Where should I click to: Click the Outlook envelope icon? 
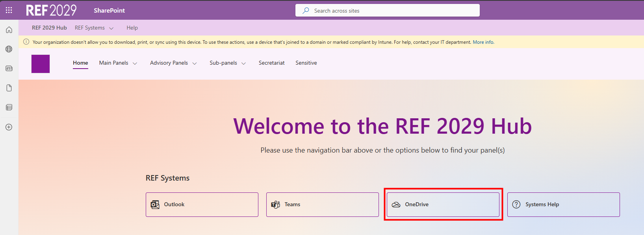click(155, 205)
